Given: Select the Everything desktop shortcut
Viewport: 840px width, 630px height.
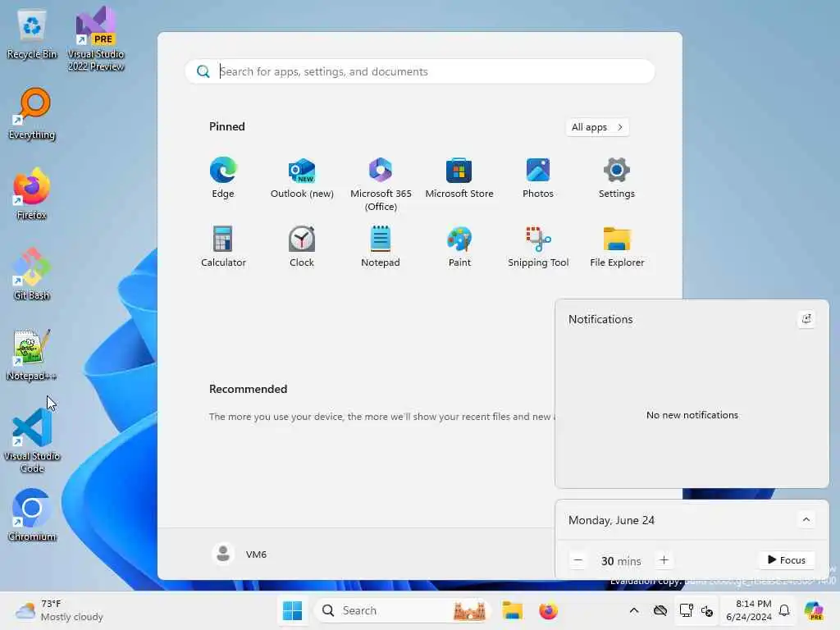Looking at the screenshot, I should (32, 114).
